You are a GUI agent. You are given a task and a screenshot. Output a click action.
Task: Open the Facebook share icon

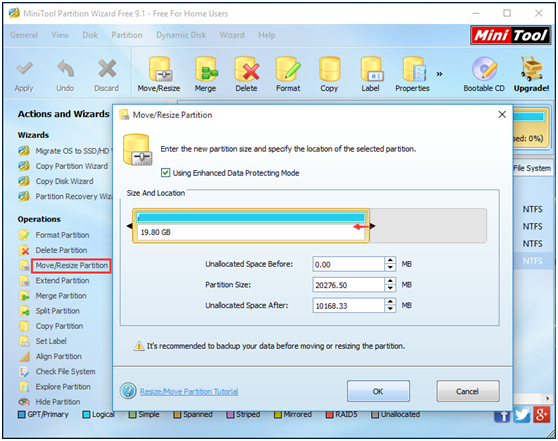coord(502,415)
